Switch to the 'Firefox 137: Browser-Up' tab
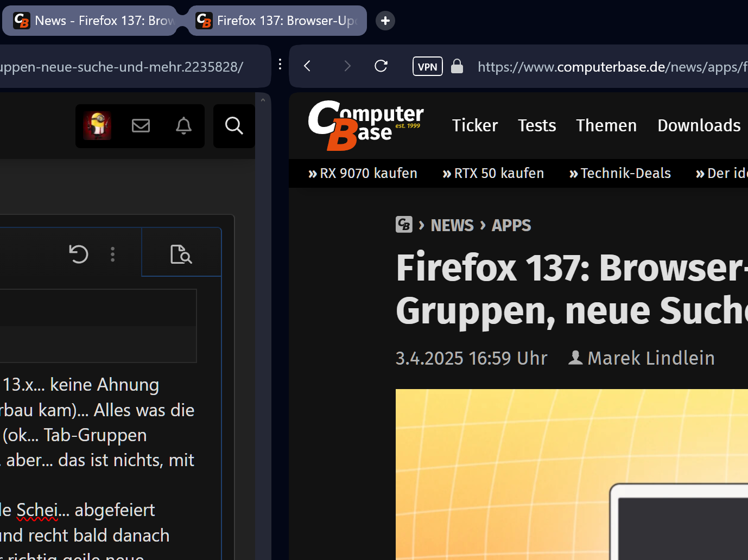 pyautogui.click(x=277, y=21)
